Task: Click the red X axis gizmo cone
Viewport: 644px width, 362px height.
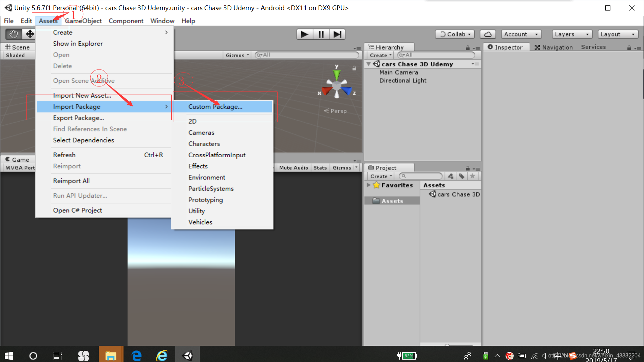Action: pyautogui.click(x=327, y=91)
